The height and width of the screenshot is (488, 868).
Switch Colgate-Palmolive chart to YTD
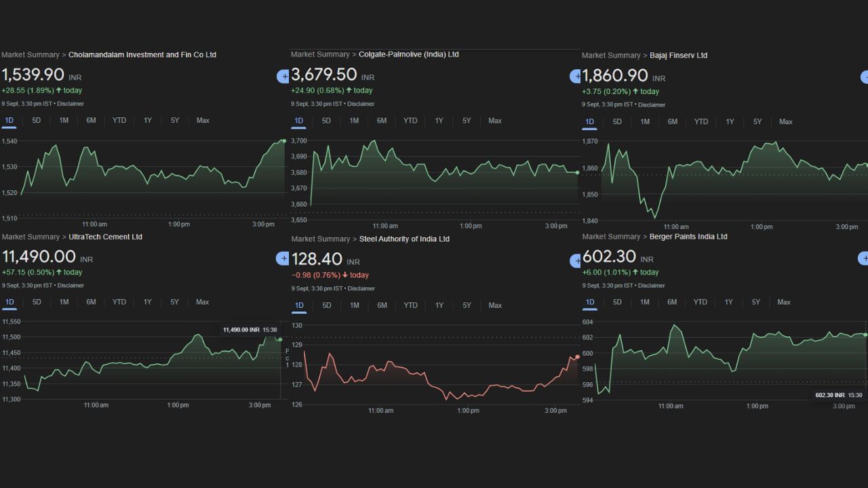tap(410, 121)
